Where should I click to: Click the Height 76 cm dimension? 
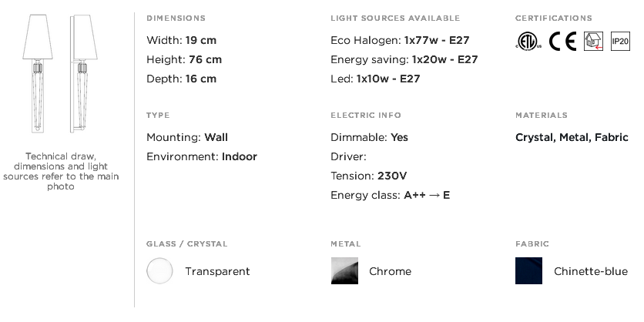[184, 59]
